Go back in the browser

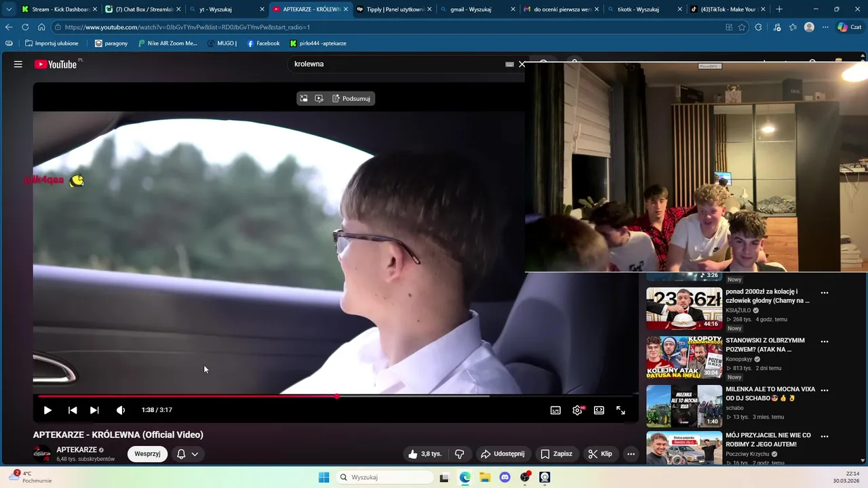[x=9, y=27]
